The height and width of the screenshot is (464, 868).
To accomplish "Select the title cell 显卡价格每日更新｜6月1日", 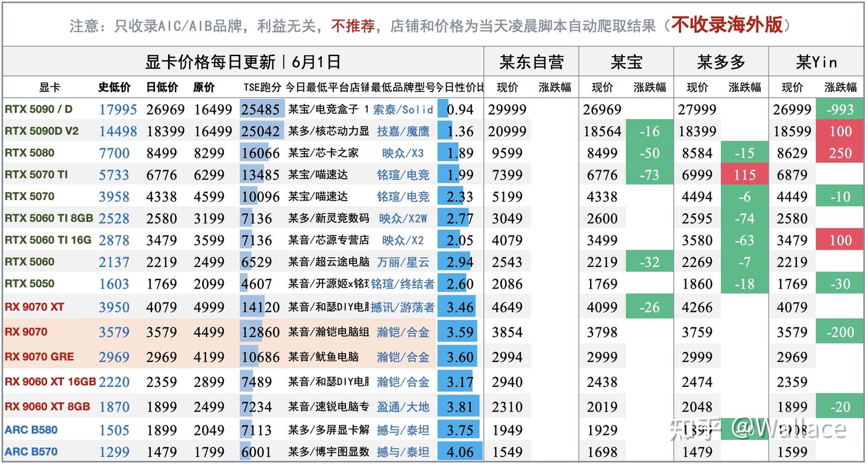I will pyautogui.click(x=243, y=61).
